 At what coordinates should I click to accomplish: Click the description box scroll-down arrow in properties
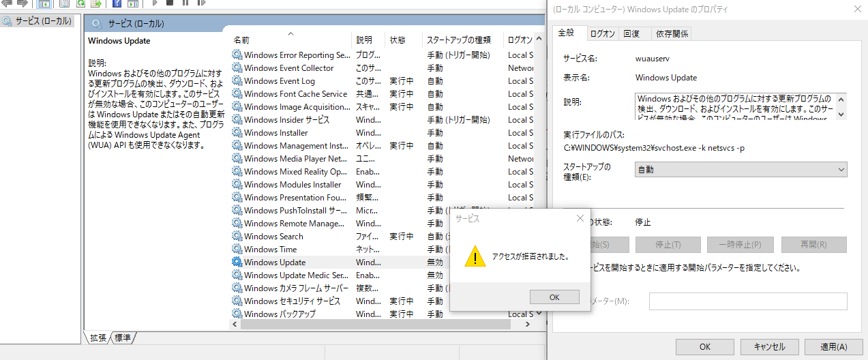(x=841, y=115)
